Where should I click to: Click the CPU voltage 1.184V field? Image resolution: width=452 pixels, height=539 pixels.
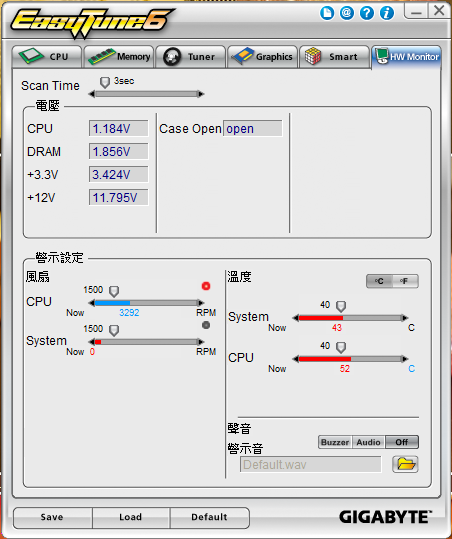click(x=119, y=129)
